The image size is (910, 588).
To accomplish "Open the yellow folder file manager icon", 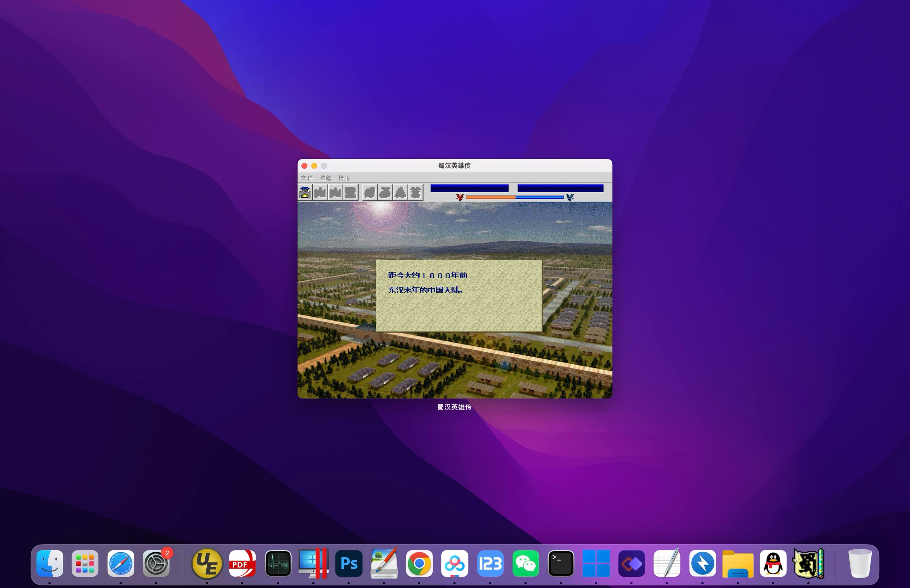I will pyautogui.click(x=738, y=564).
